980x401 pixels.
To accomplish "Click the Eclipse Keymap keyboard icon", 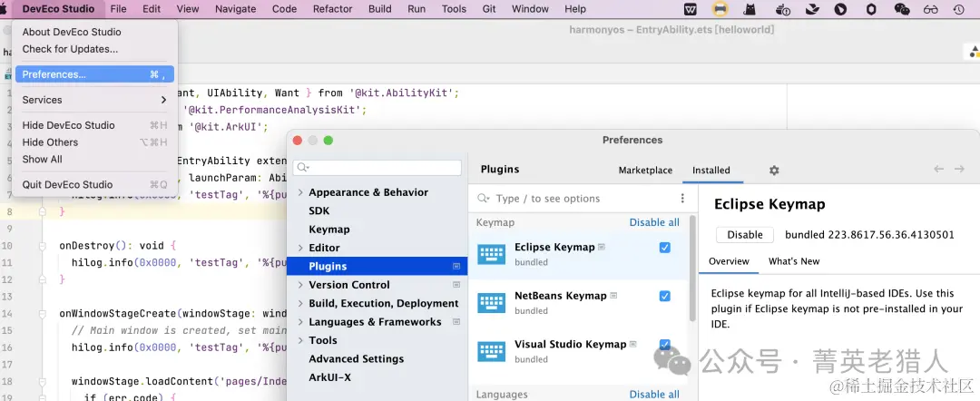I will [491, 254].
